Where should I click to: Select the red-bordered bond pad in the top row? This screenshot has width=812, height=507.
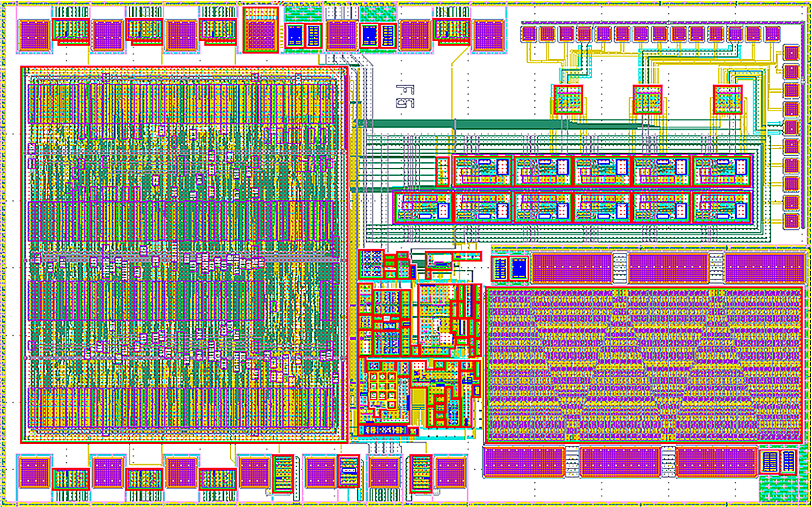(260, 30)
